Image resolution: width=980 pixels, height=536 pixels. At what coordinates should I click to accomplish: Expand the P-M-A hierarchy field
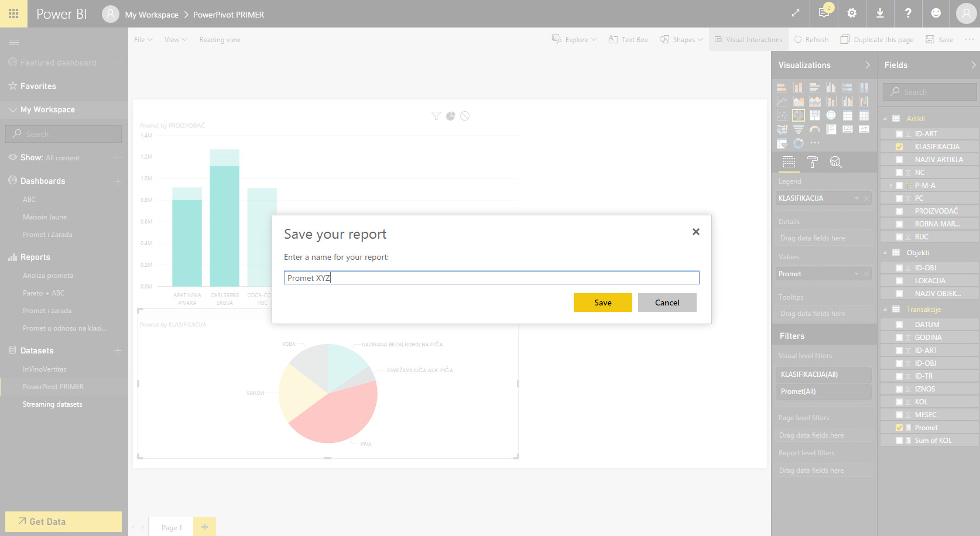pos(890,185)
